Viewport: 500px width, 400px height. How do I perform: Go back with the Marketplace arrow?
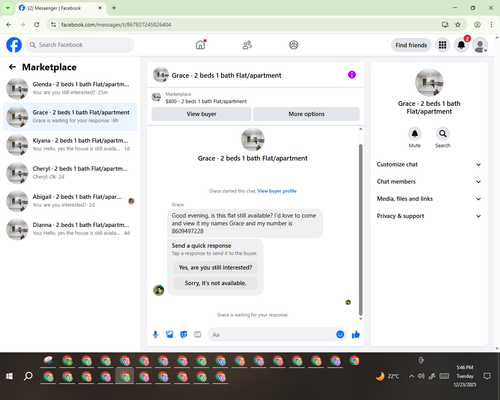click(x=12, y=67)
